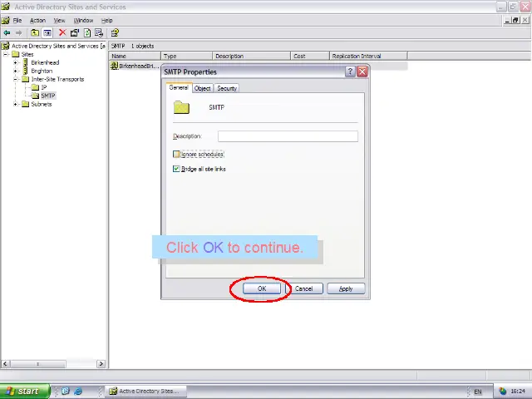
Task: Click OK in SMTP Properties
Action: click(x=261, y=288)
